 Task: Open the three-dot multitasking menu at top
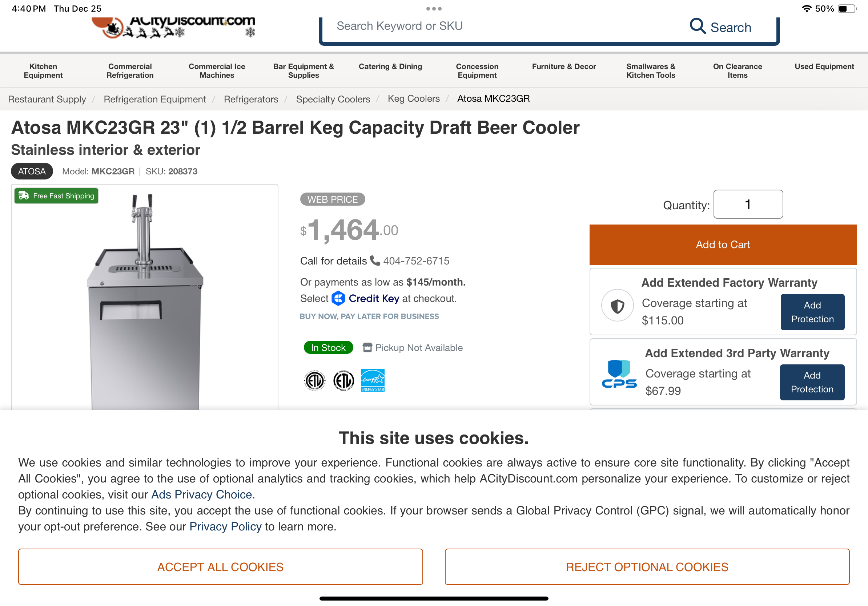434,8
